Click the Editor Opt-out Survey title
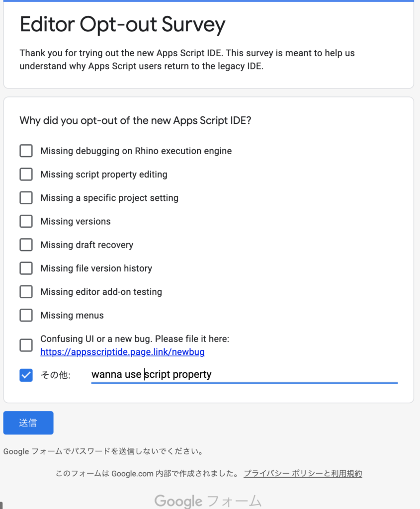 tap(122, 25)
